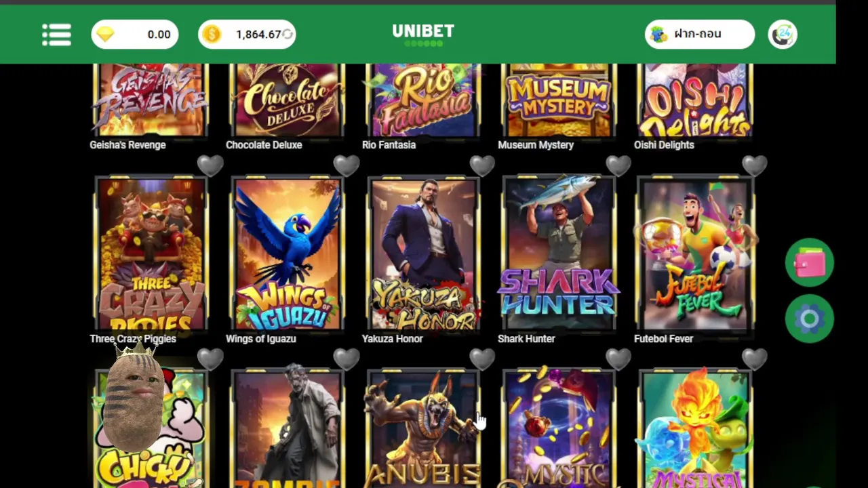Open the Chocolate Deluxe game link

(264, 145)
